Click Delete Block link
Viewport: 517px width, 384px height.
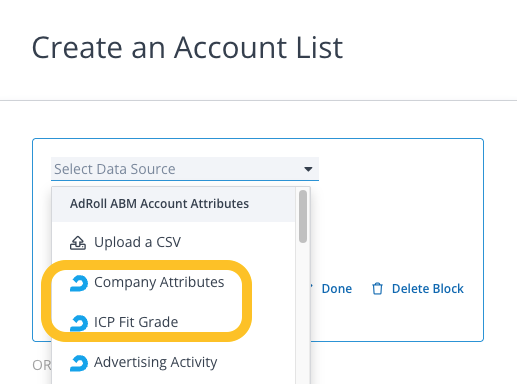(x=428, y=289)
